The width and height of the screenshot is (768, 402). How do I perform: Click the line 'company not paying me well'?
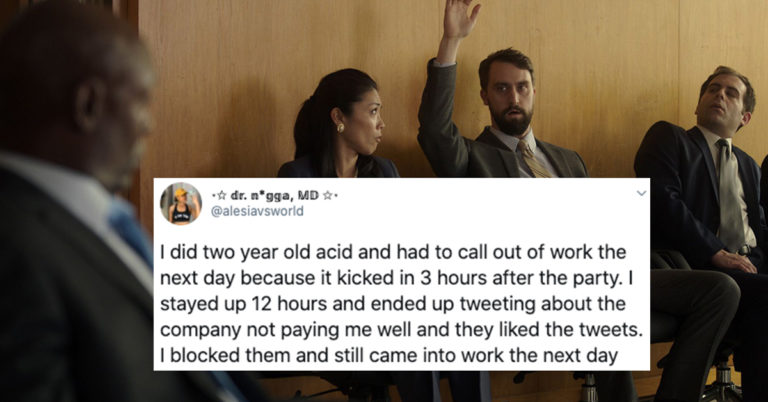pyautogui.click(x=401, y=330)
